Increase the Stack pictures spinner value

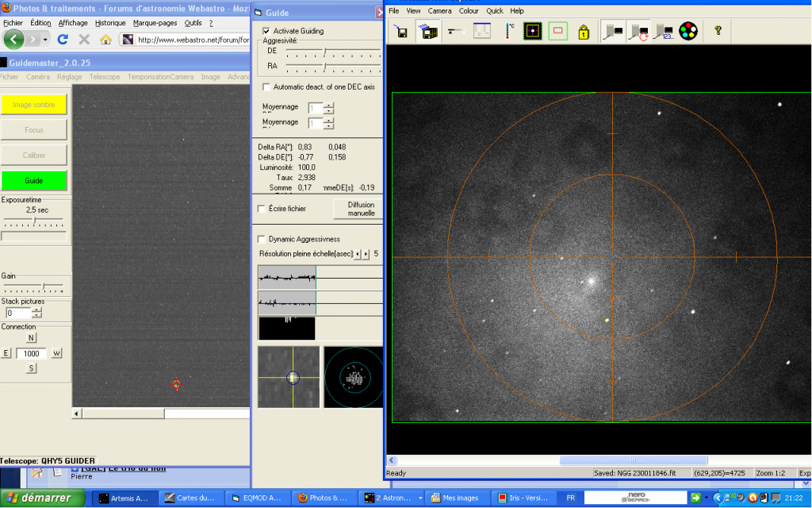pyautogui.click(x=36, y=310)
